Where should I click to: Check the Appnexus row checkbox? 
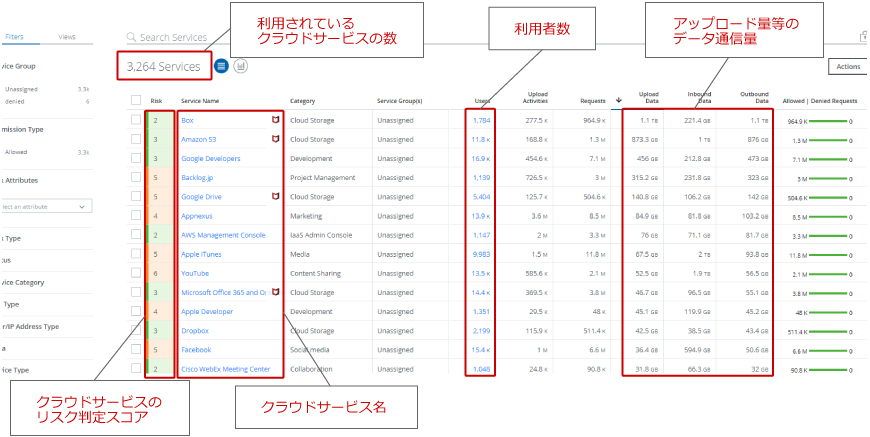(136, 216)
